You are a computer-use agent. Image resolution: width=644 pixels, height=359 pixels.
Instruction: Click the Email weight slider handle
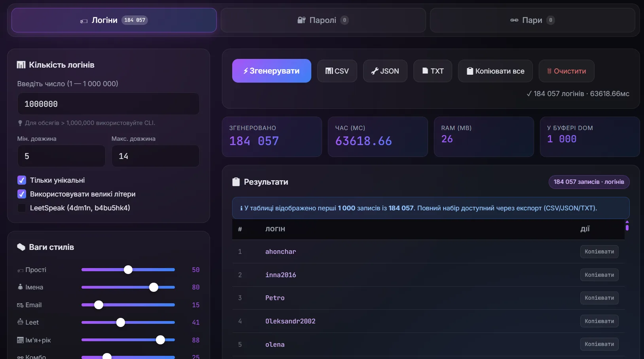[x=99, y=305]
